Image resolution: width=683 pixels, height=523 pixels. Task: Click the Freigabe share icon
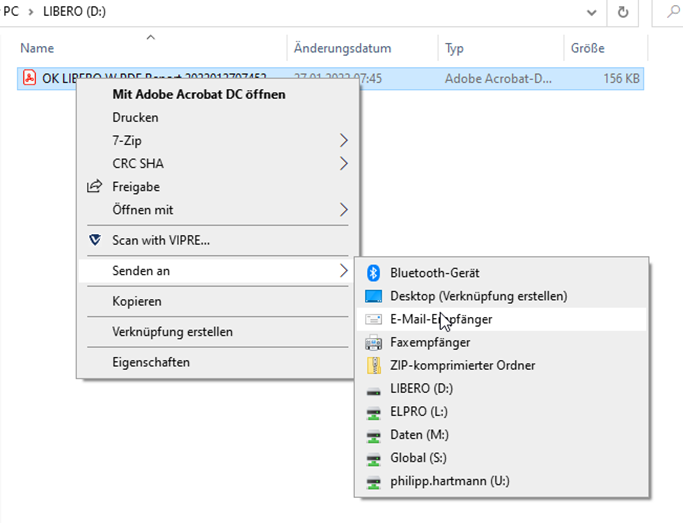[x=95, y=186]
